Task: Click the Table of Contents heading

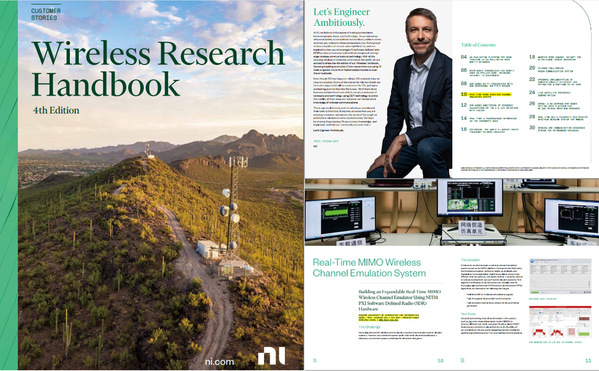Action: 478,45
